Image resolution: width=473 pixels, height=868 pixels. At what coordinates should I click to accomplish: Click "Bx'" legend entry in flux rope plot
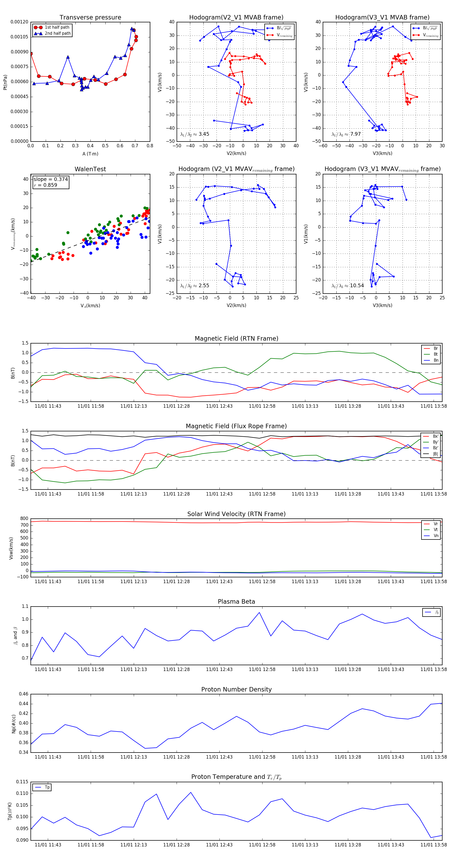pyautogui.click(x=431, y=436)
